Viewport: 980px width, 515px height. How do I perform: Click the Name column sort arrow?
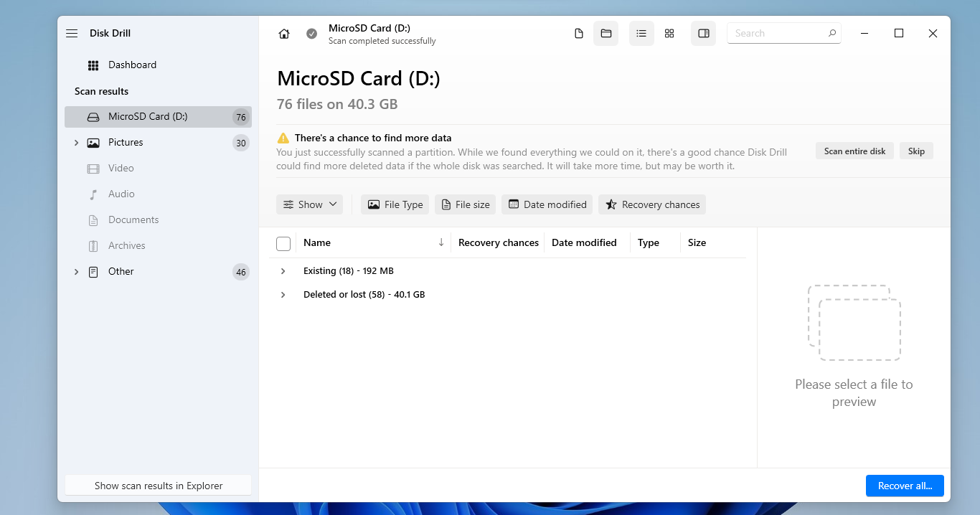(x=441, y=242)
